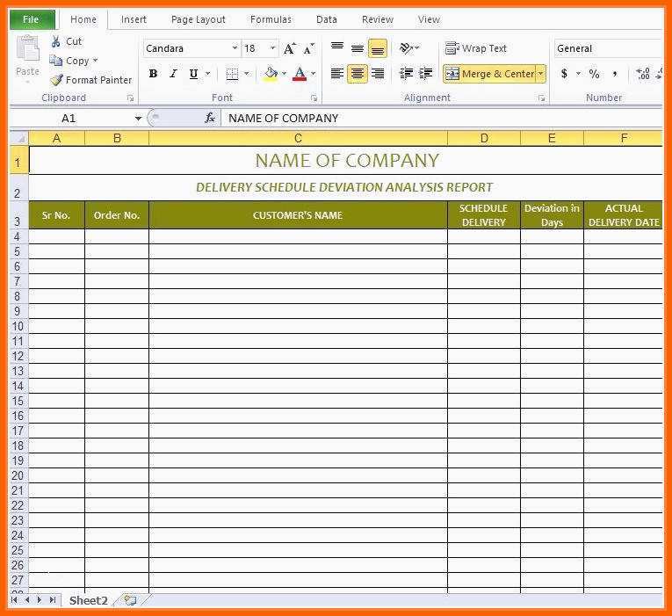Click the Bold formatting icon
The width and height of the screenshot is (672, 616).
(x=153, y=74)
